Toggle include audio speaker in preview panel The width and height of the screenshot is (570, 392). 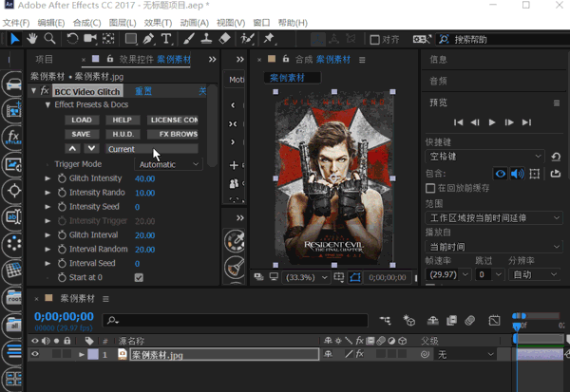point(517,174)
